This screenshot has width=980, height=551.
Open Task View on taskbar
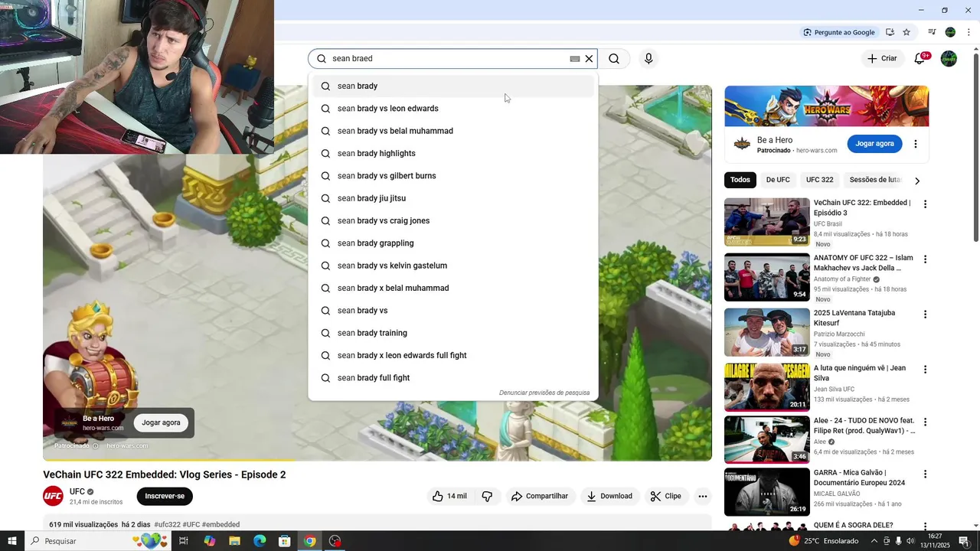184,541
